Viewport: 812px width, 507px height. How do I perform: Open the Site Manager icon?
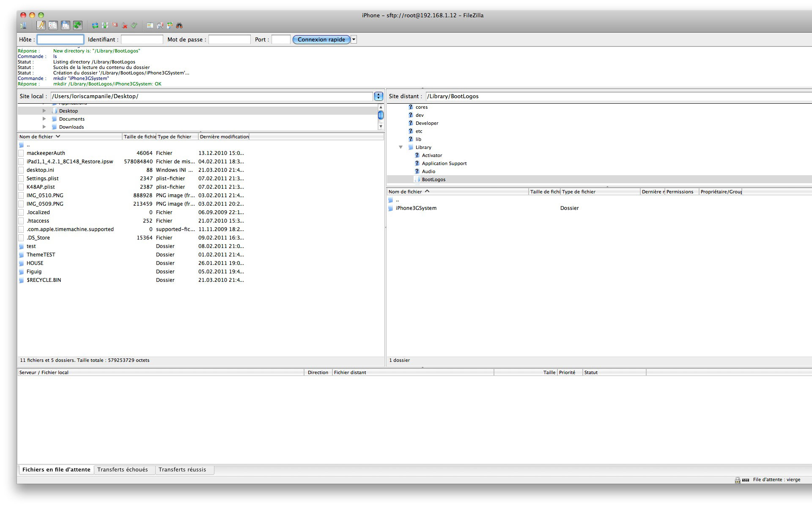pos(23,25)
